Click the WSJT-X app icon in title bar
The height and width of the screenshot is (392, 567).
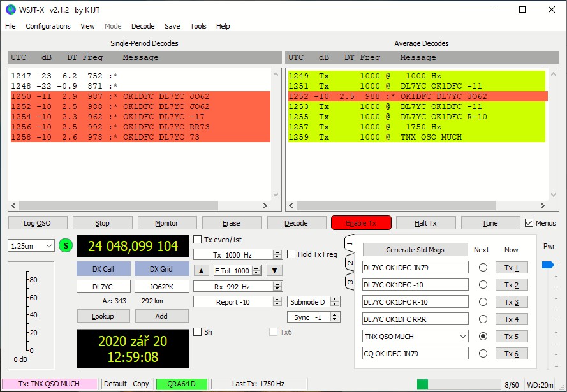point(10,10)
